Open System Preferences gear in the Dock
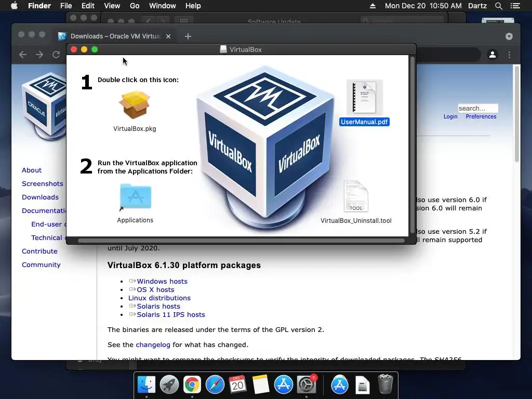532x399 pixels. tap(307, 385)
